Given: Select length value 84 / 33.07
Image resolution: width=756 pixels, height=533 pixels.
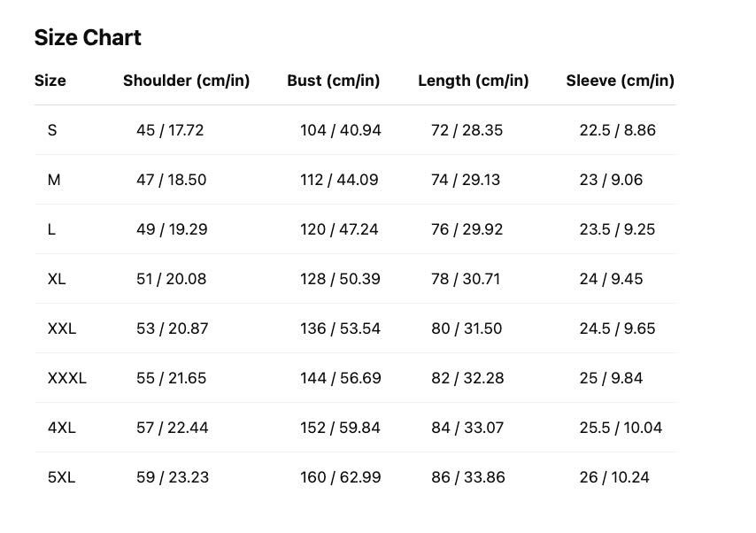Looking at the screenshot, I should 467,428.
